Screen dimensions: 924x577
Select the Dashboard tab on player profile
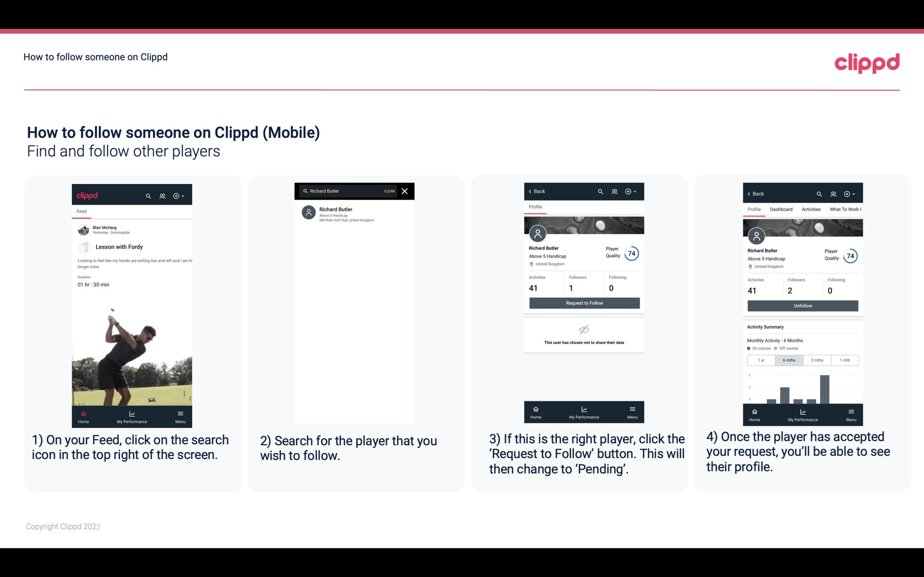(781, 209)
